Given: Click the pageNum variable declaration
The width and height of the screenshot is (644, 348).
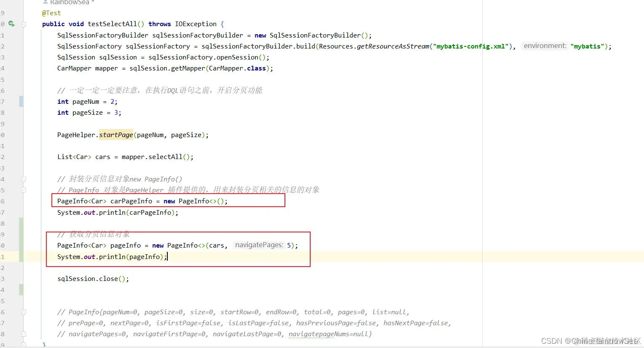Looking at the screenshot, I should point(86,102).
